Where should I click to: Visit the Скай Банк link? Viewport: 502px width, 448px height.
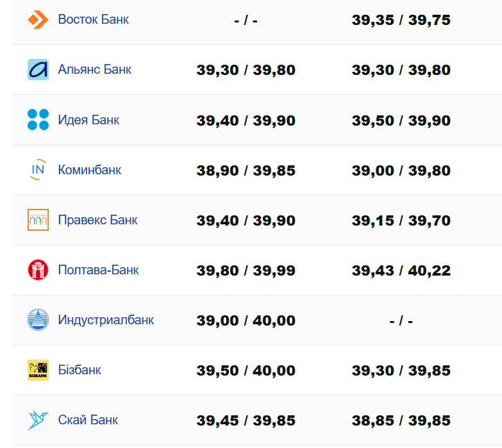pyautogui.click(x=88, y=420)
